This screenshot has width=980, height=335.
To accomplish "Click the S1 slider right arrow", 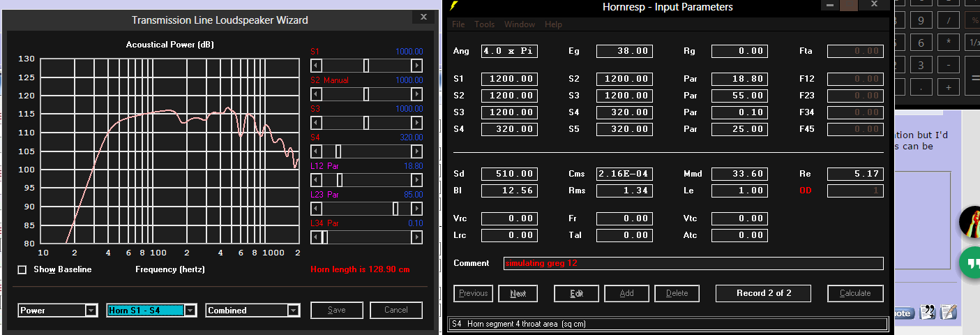I will 416,65.
